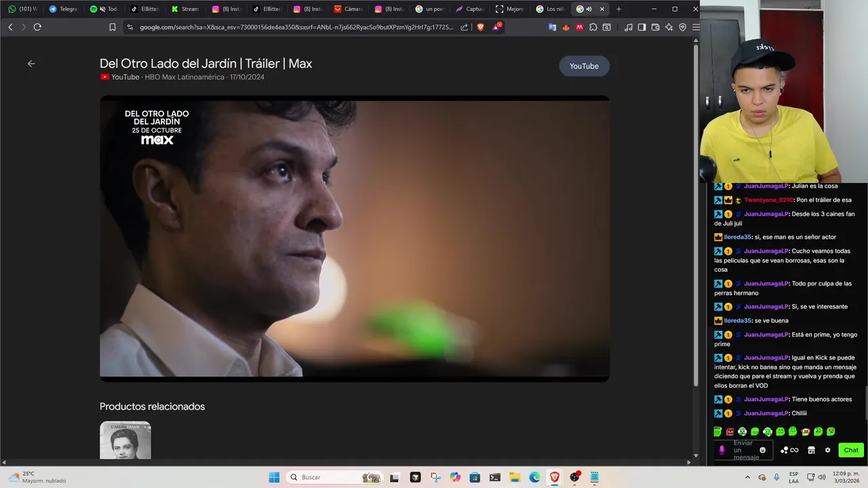Open the Brave Rewards triangle icon
This screenshot has width=868, height=488.
pyautogui.click(x=497, y=27)
